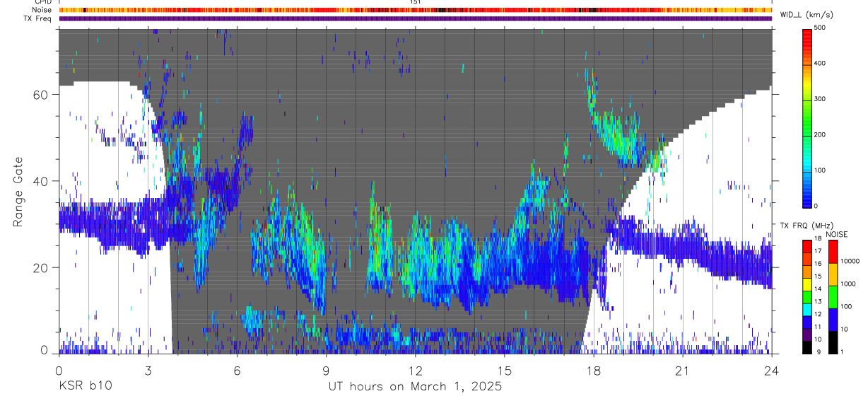Click the 9 label on TX FRQ scale
Viewport: 868px width, 401px height.
[x=819, y=352]
